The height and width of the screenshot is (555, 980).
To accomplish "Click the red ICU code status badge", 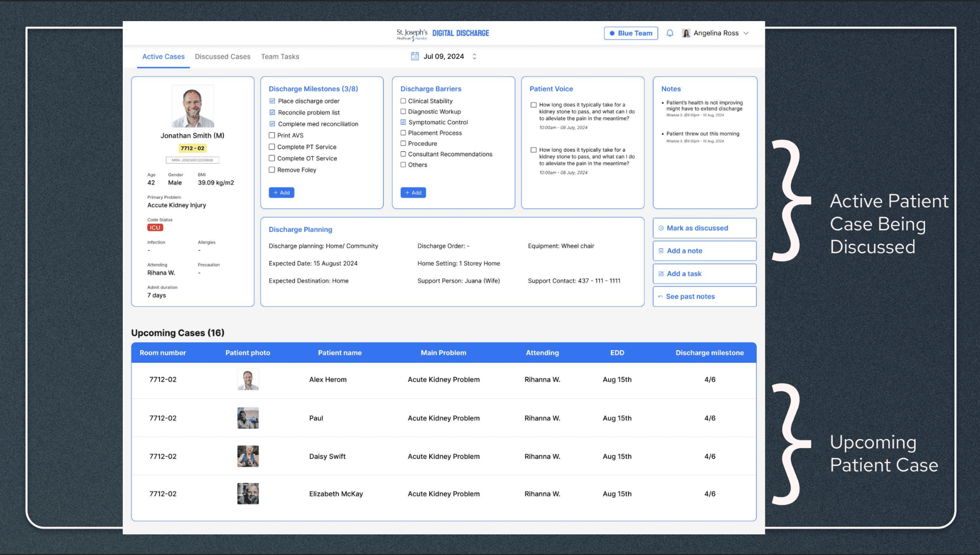I will [x=155, y=227].
